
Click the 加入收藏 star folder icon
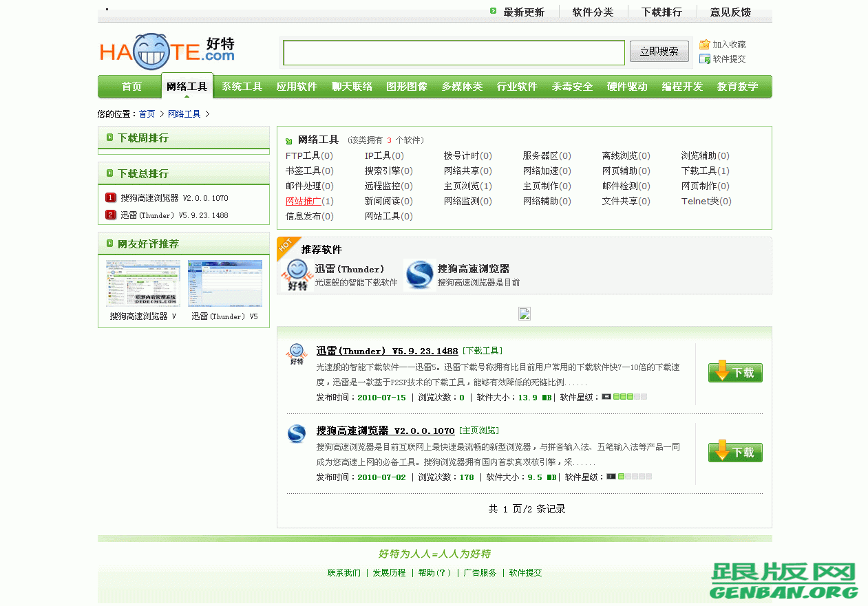[703, 43]
